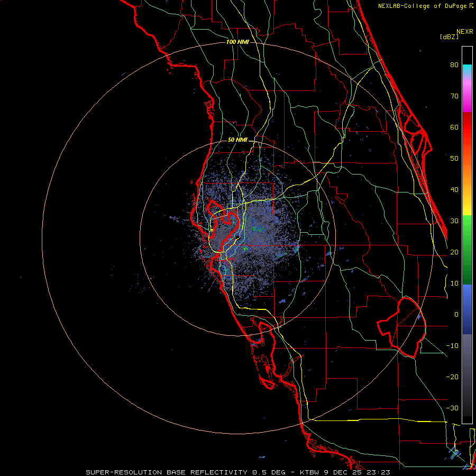
Task: Select the 20 value on the dBZ scale
Action: click(454, 252)
